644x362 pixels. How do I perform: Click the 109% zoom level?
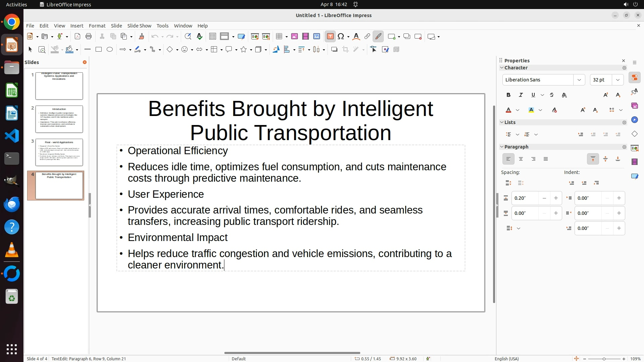coord(635,359)
